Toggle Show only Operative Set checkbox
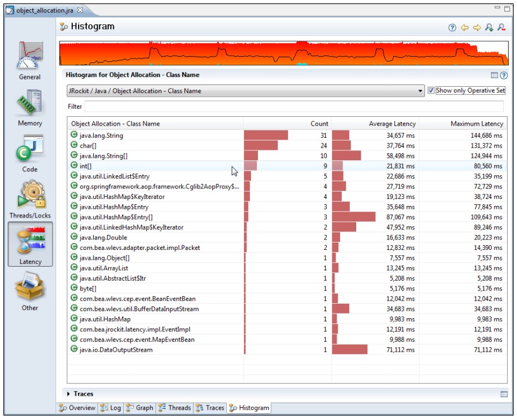This screenshot has height=420, width=517. point(431,91)
